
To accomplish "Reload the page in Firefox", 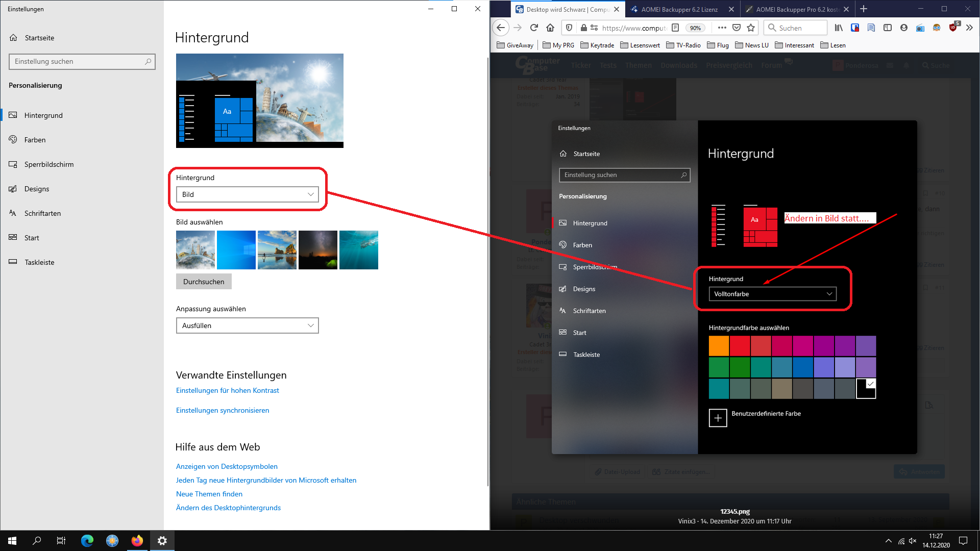I will tap(534, 28).
